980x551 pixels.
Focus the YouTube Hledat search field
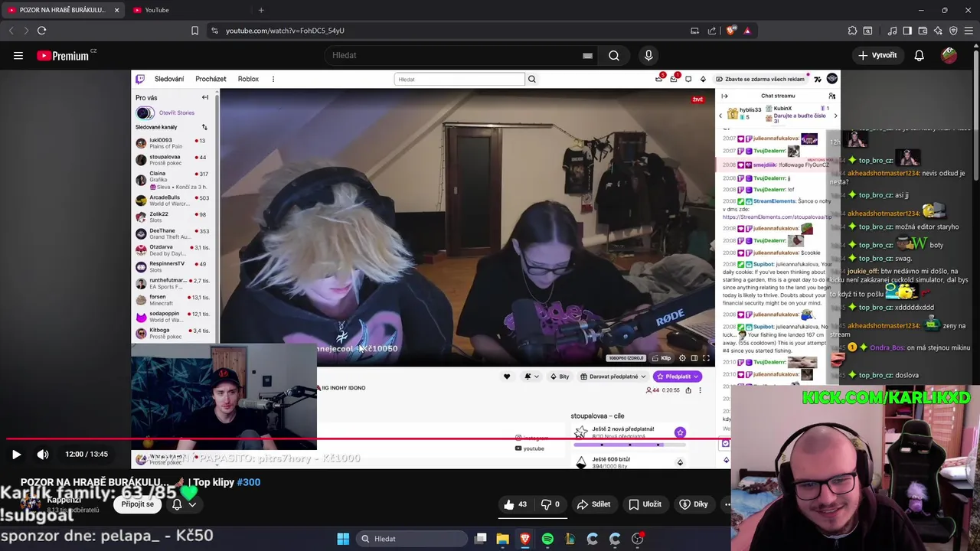click(459, 55)
